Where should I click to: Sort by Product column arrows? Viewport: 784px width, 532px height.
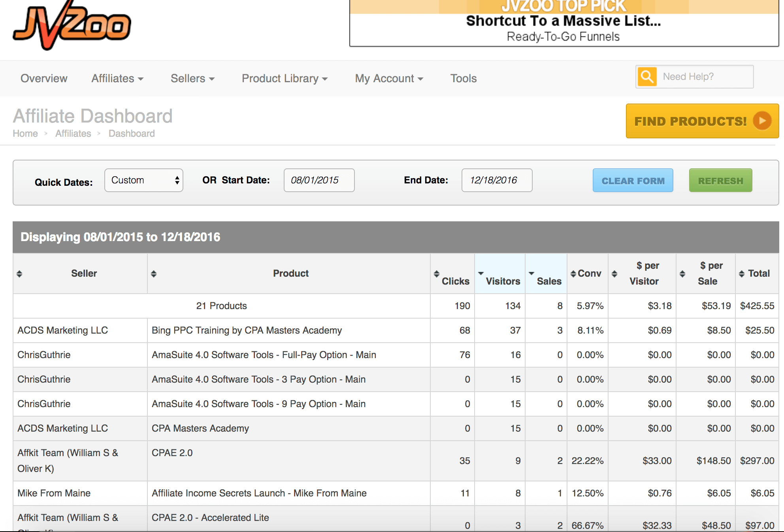(154, 274)
